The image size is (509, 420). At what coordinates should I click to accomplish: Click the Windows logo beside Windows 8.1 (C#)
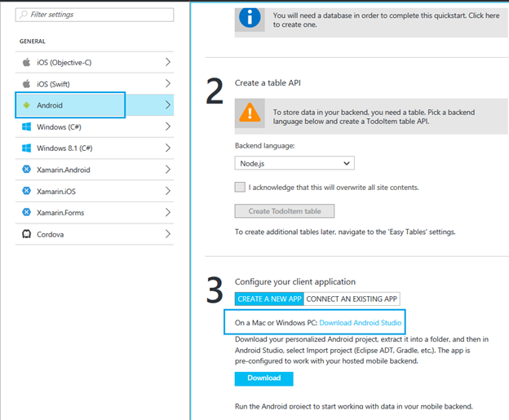[26, 148]
